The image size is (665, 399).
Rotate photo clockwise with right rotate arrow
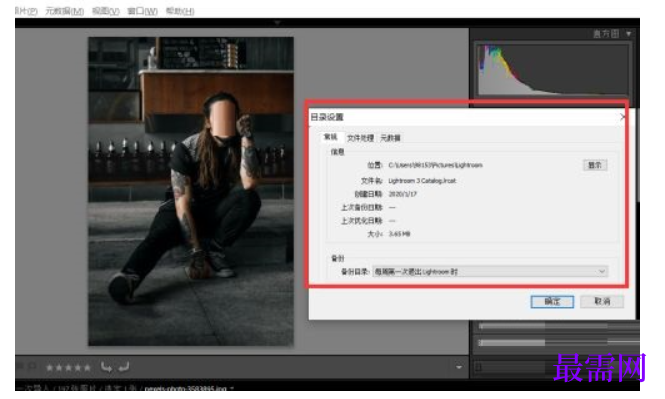(123, 367)
